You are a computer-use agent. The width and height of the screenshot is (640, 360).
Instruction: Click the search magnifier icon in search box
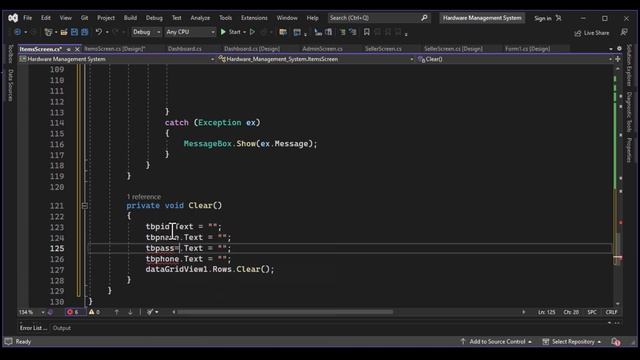coord(424,18)
